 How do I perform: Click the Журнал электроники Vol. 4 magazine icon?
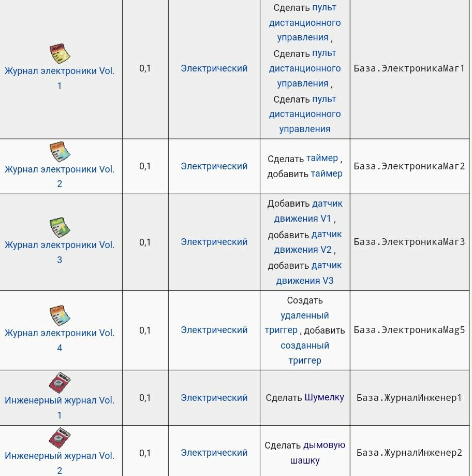click(x=60, y=315)
